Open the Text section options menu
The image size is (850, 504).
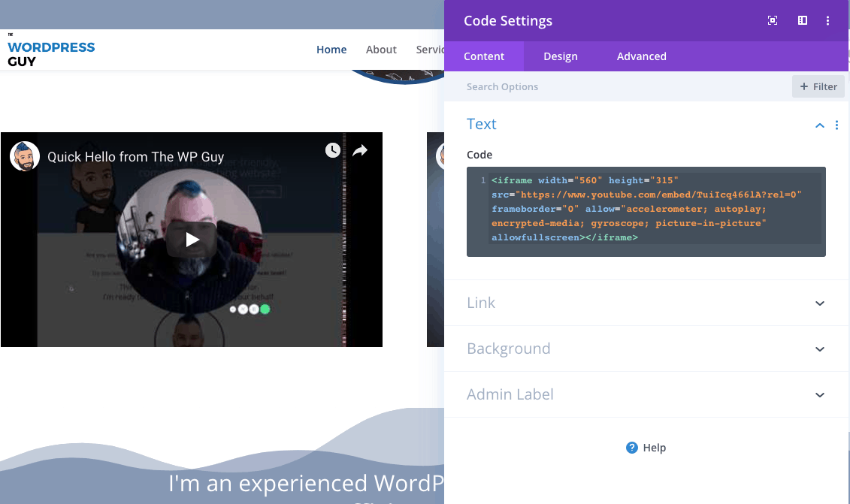pos(836,125)
